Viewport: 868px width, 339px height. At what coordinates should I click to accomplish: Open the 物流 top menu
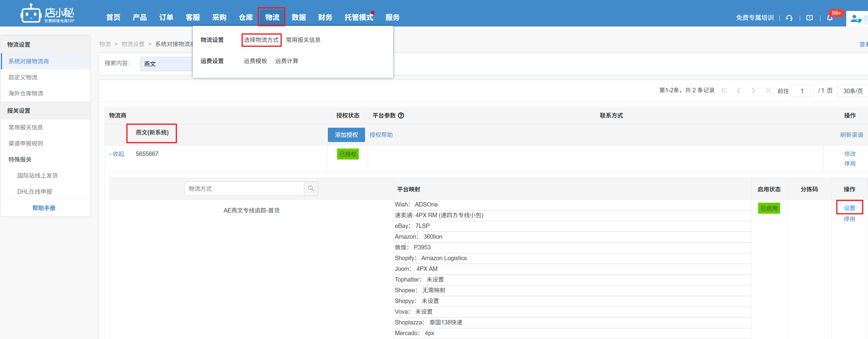tap(272, 17)
